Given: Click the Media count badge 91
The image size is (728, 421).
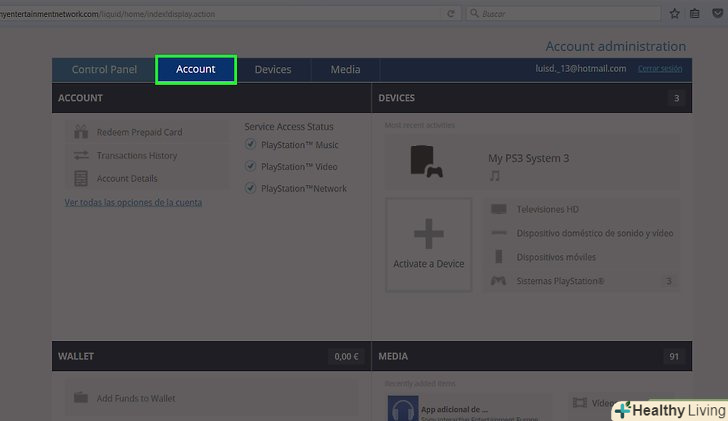Looking at the screenshot, I should tap(674, 356).
